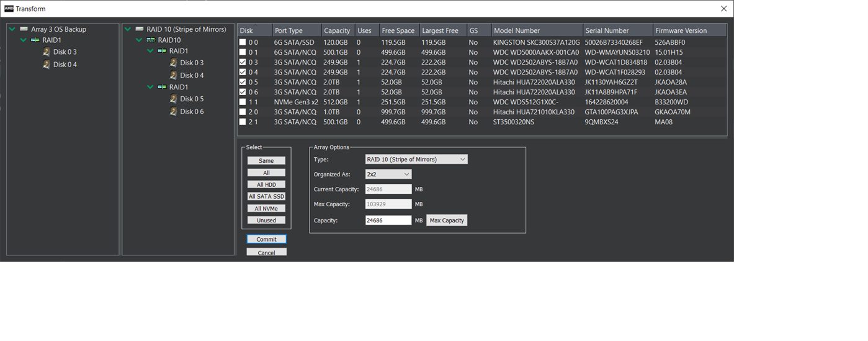Image resolution: width=868 pixels, height=341 pixels.
Task: Check the box for disk 0 0
Action: coord(243,42)
